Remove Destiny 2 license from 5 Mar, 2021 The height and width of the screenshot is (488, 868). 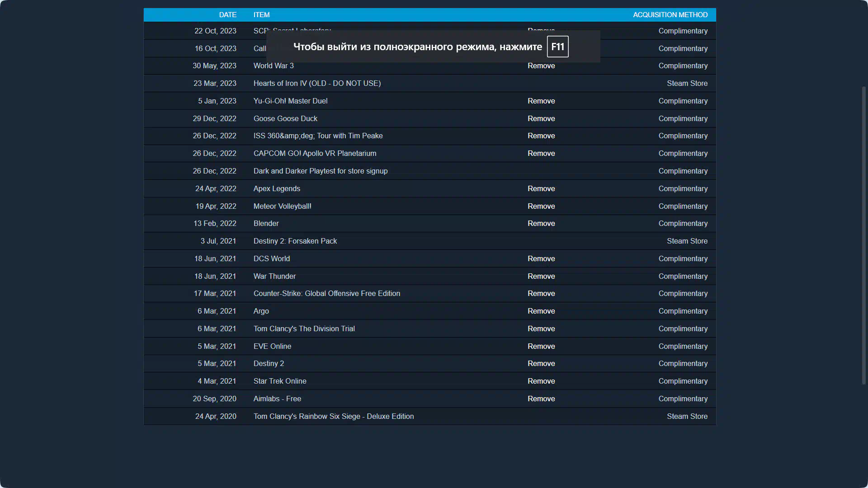(x=541, y=364)
